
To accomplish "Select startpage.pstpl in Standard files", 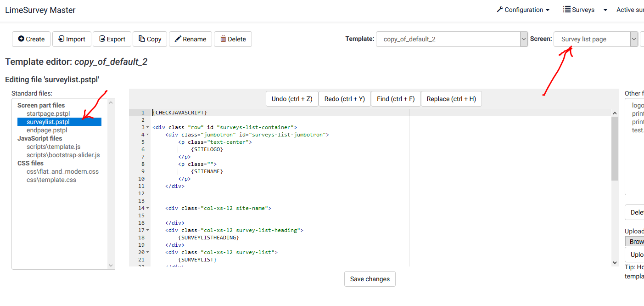I will (48, 113).
